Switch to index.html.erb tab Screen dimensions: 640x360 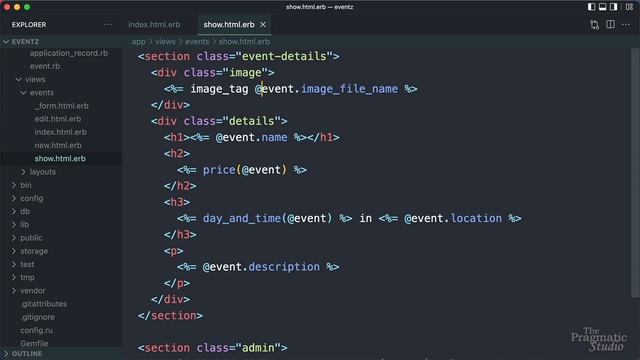154,24
